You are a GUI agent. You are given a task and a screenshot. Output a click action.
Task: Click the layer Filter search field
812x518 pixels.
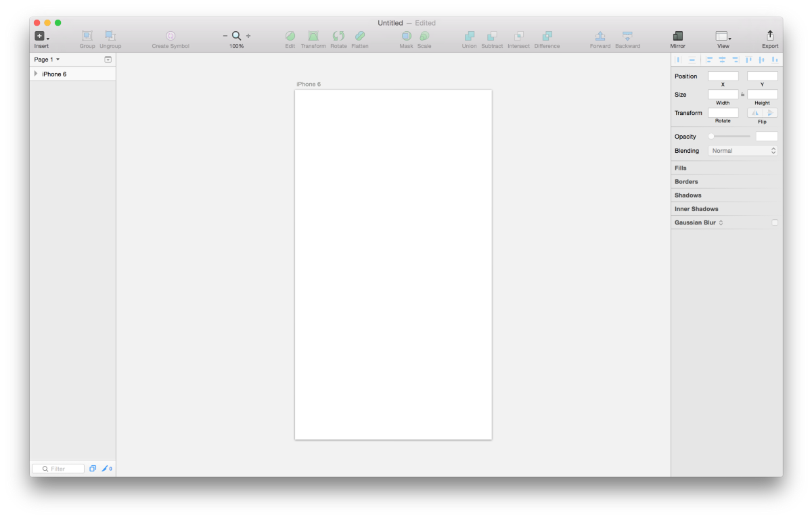tap(58, 469)
